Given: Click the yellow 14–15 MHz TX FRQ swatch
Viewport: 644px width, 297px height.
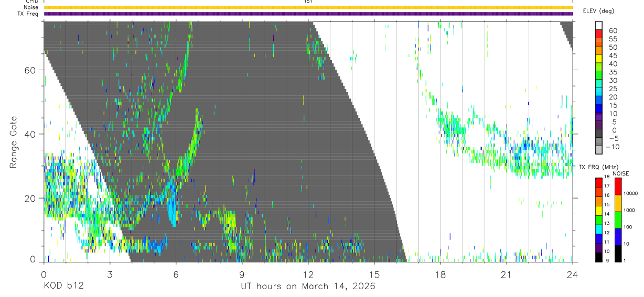Looking at the screenshot, I should (598, 210).
